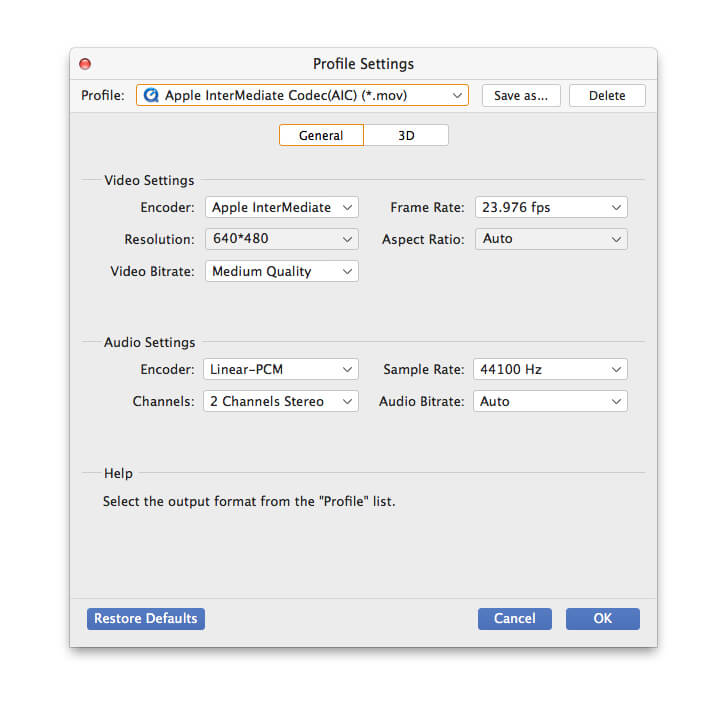Click the "Profile:" label
Viewport: 727px width, 707px height.
[103, 96]
